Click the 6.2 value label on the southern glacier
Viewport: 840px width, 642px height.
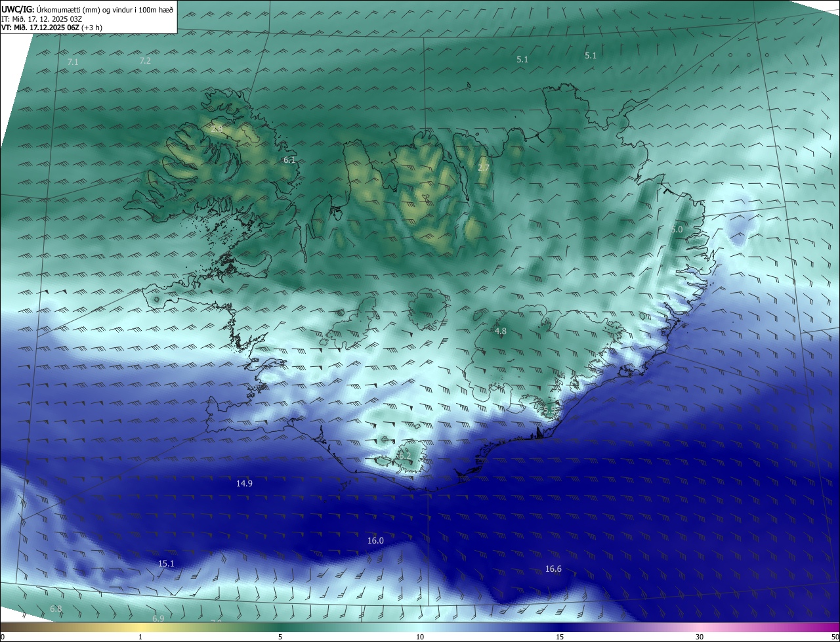(405, 456)
